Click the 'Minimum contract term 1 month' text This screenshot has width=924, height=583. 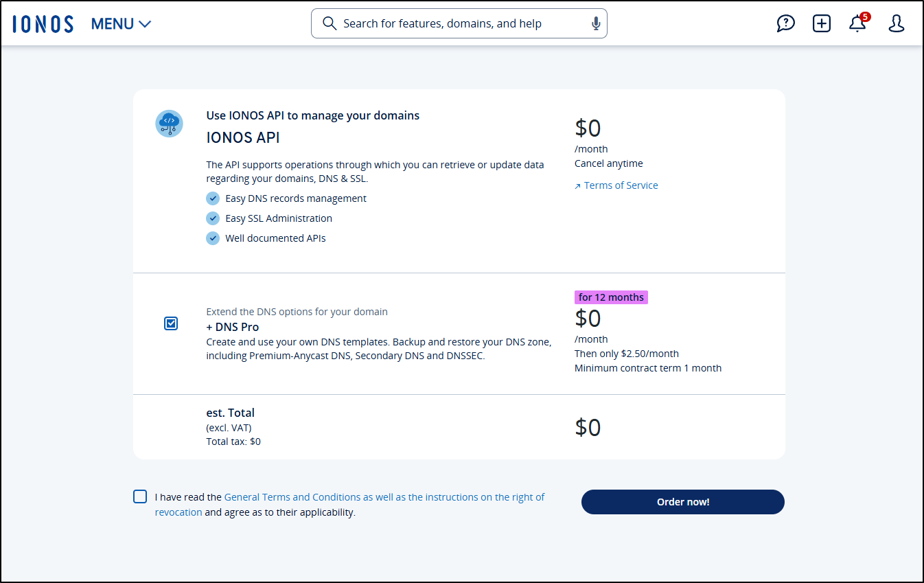648,368
